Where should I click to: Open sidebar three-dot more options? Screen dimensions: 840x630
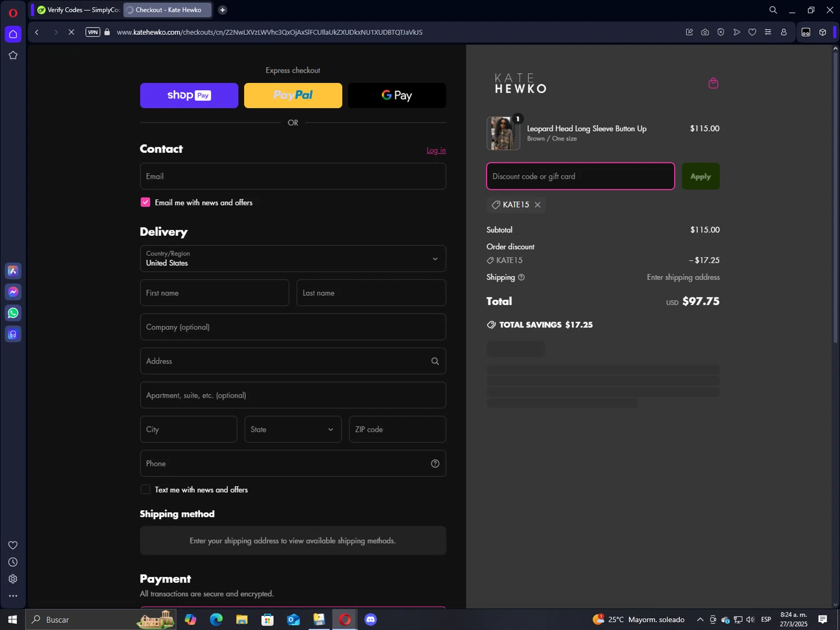point(13,596)
